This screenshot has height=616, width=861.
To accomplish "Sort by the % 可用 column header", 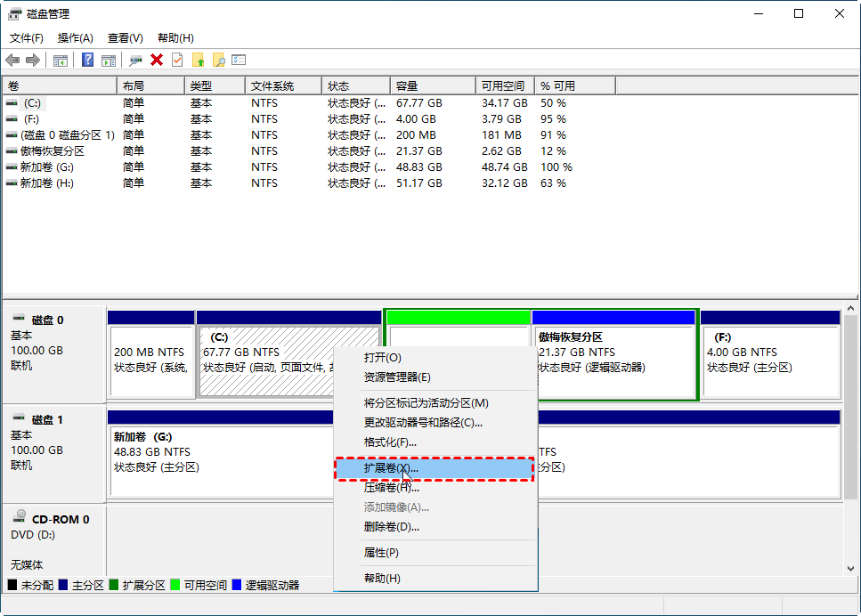I will coord(575,86).
